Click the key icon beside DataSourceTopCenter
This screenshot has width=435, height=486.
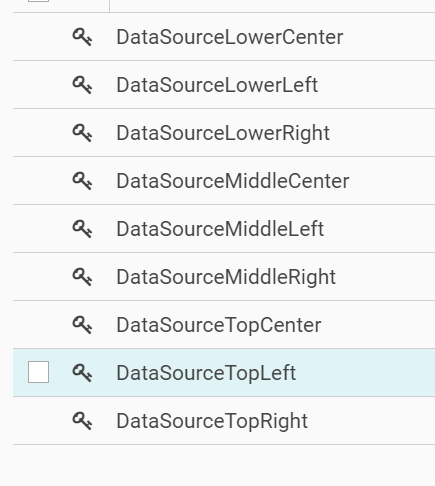tap(82, 325)
